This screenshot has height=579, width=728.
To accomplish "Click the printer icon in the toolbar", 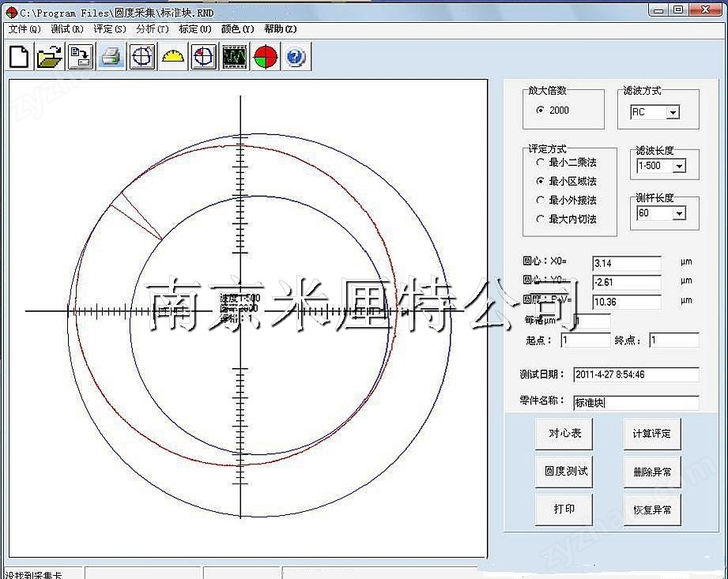I will click(111, 57).
